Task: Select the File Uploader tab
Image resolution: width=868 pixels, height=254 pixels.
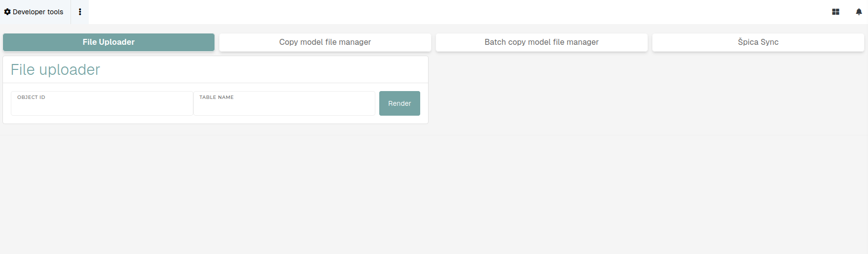Action: coord(108,42)
